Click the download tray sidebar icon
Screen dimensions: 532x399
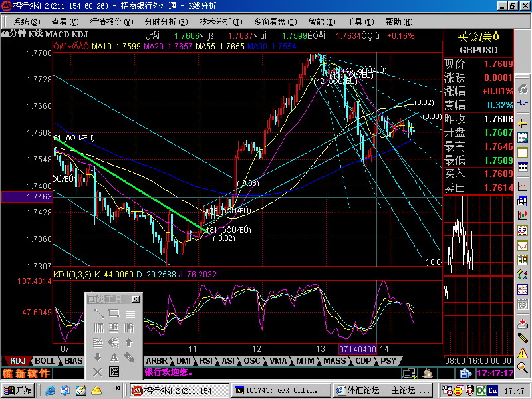523,324
